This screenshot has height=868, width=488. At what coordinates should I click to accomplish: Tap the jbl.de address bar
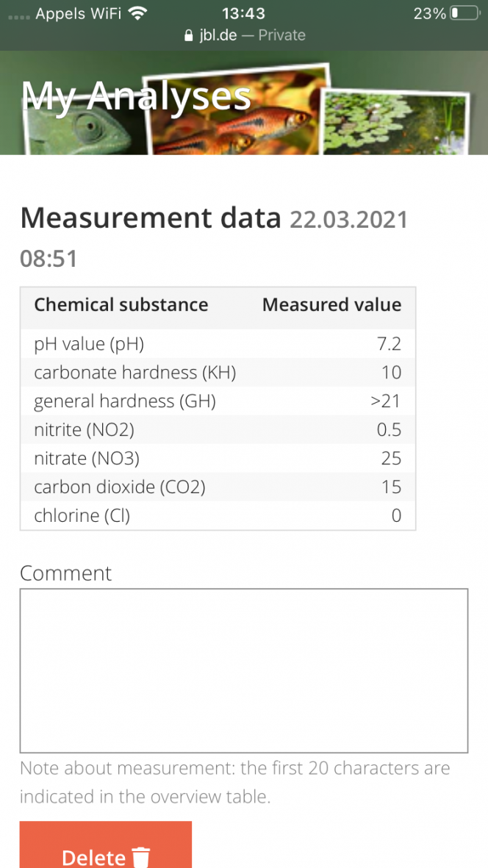click(x=244, y=35)
